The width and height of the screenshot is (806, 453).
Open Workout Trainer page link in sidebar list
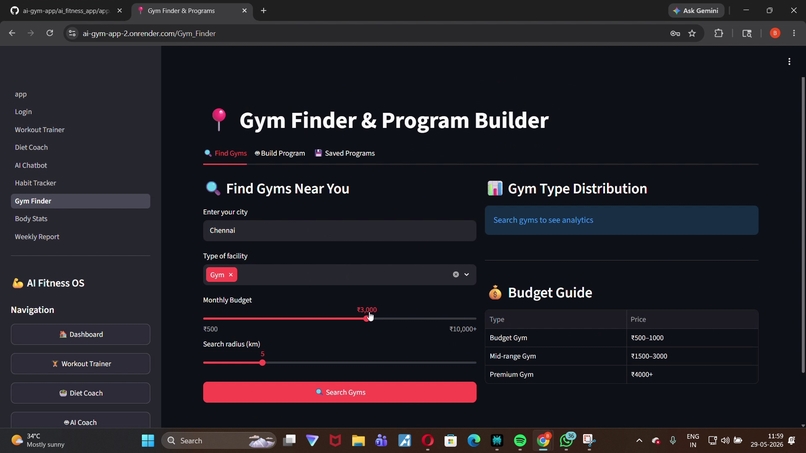click(x=40, y=130)
